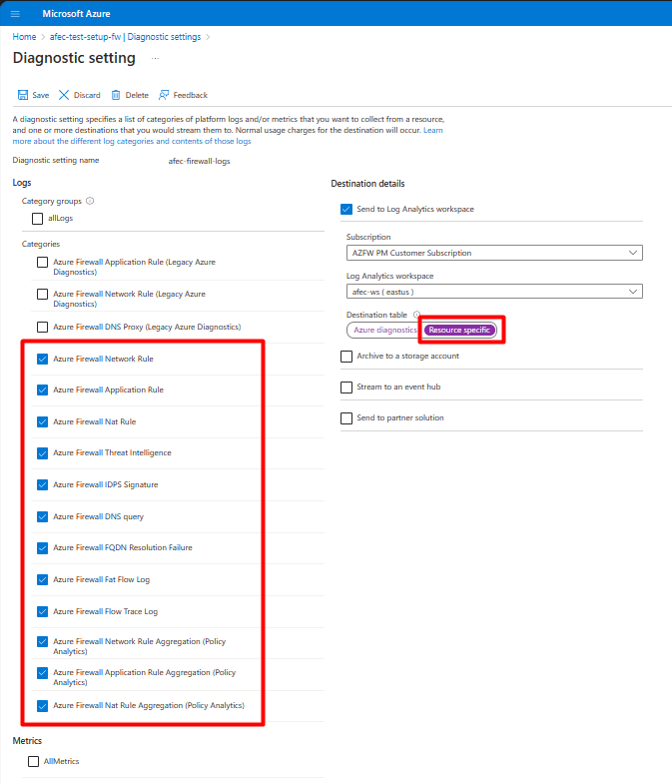The height and width of the screenshot is (784, 672).
Task: Uncheck Azure Firewall Application Rule
Action: click(43, 390)
